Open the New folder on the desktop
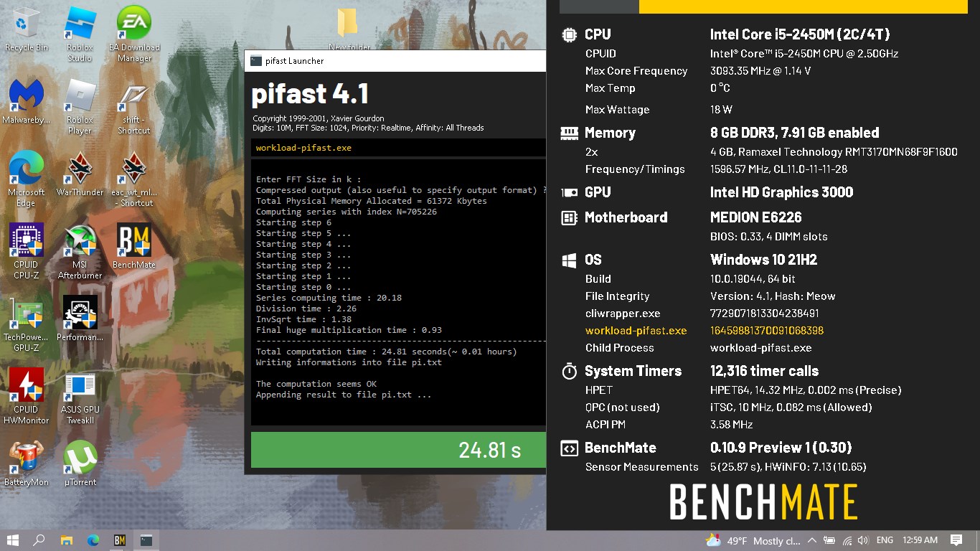 349,30
